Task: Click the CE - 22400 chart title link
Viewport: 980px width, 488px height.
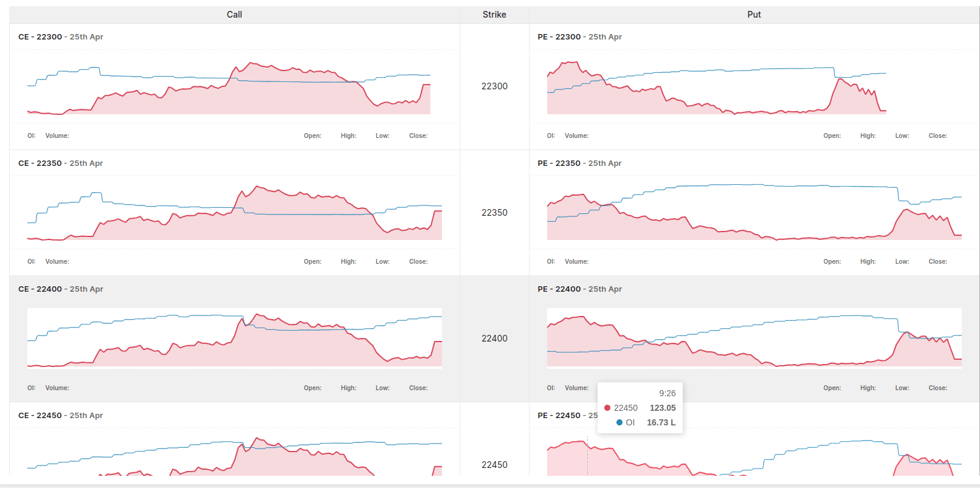Action: (x=40, y=289)
